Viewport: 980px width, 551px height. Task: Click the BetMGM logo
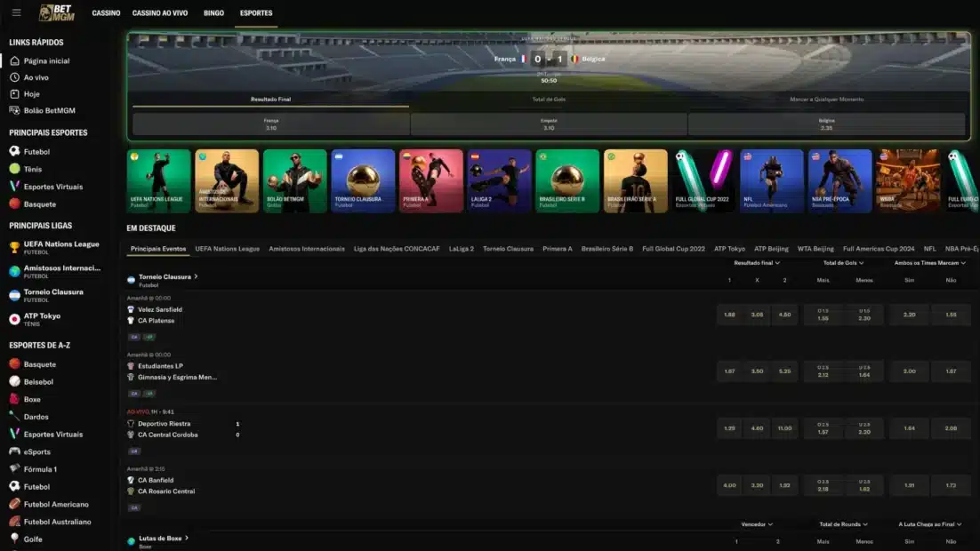(57, 12)
